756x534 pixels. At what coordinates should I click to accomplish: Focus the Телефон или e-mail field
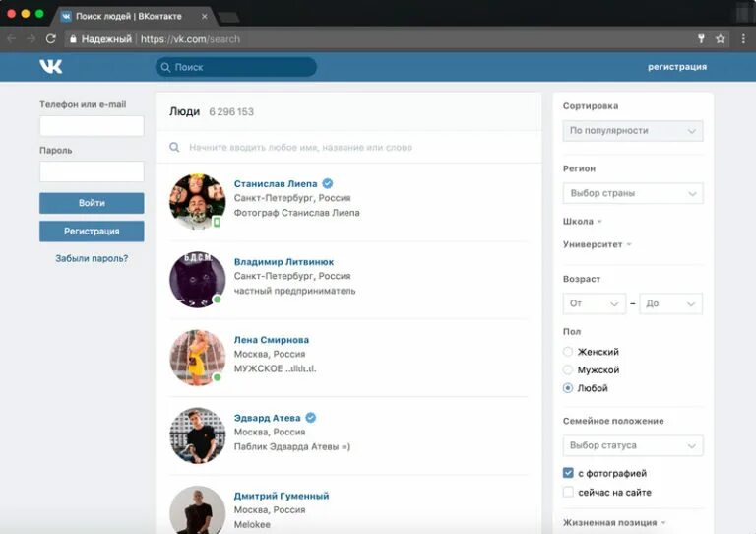[x=92, y=126]
